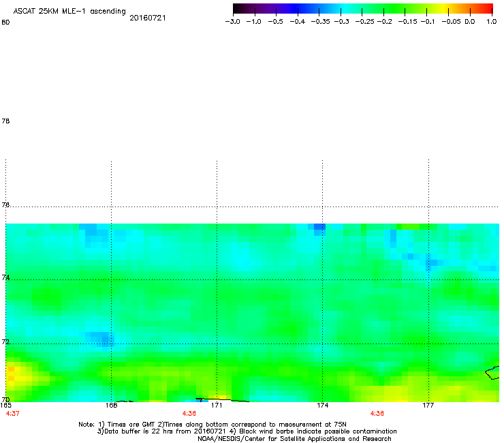Click the red time label between 168 and 171
The width and height of the screenshot is (504, 443).
(189, 414)
